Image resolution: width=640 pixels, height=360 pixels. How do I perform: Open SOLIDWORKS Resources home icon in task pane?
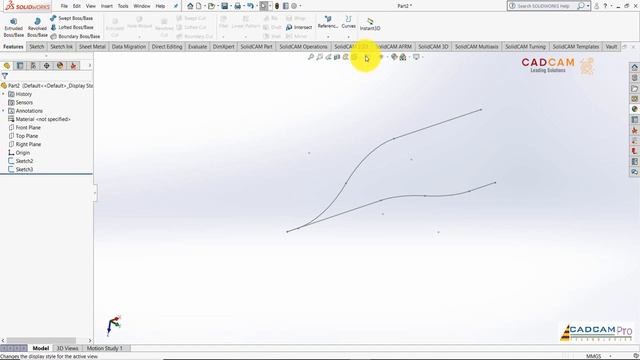click(x=634, y=67)
